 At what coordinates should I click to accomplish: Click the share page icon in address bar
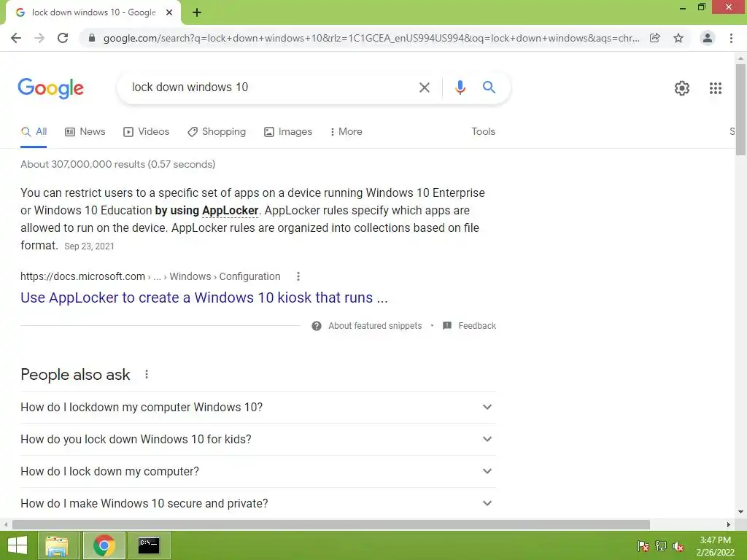654,38
